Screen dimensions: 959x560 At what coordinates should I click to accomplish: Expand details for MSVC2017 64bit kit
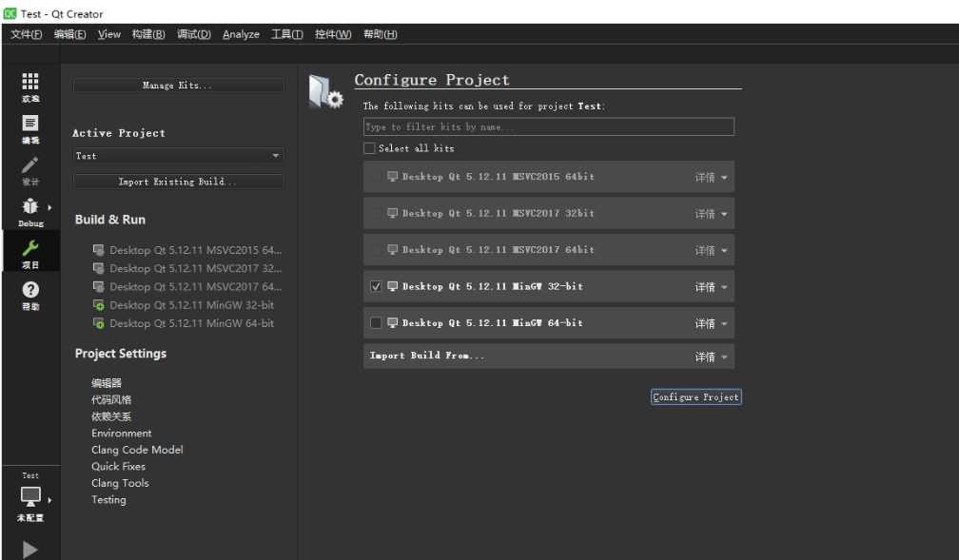click(711, 251)
